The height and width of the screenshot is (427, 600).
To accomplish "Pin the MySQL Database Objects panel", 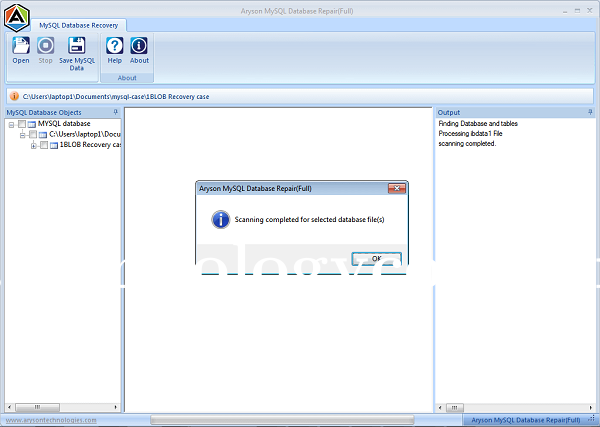I will coord(116,112).
